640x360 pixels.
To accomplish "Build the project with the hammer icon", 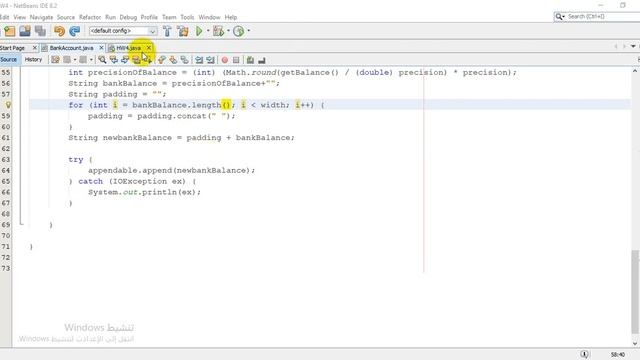I will click(167, 31).
